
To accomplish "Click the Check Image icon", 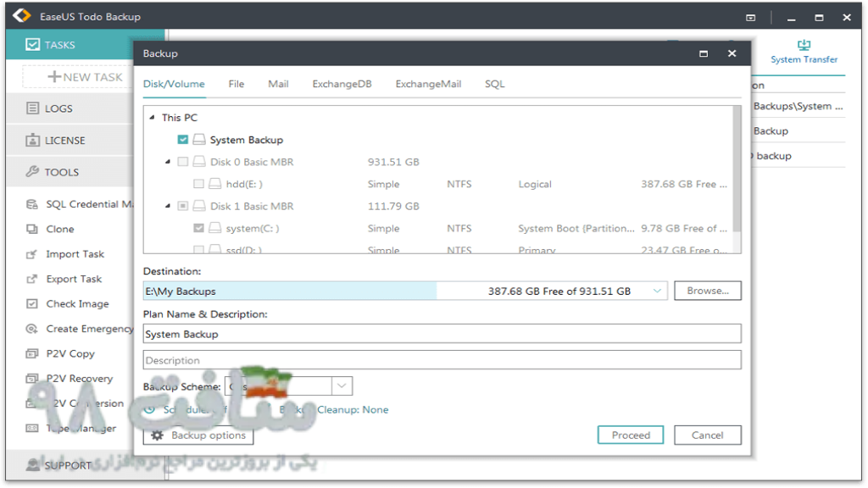I will coord(32,304).
